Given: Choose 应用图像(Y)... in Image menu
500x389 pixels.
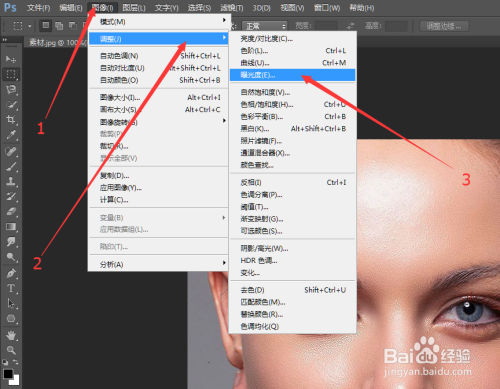Looking at the screenshot, I should pyautogui.click(x=158, y=188).
